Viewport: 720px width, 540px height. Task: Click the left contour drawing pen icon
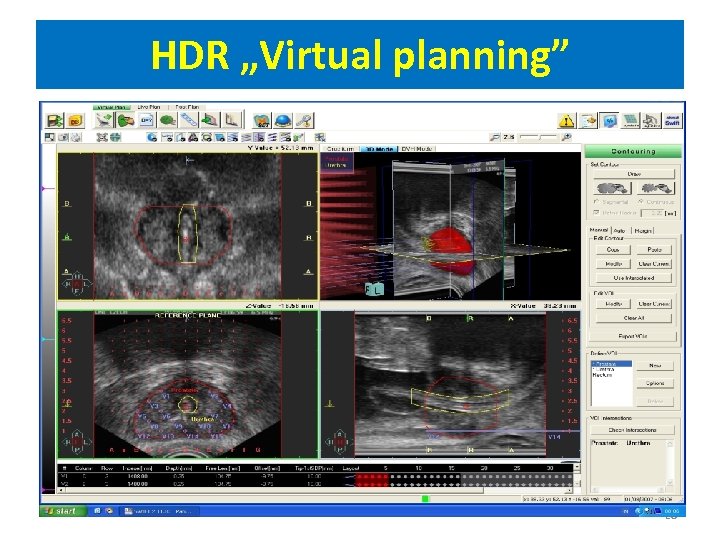click(613, 188)
